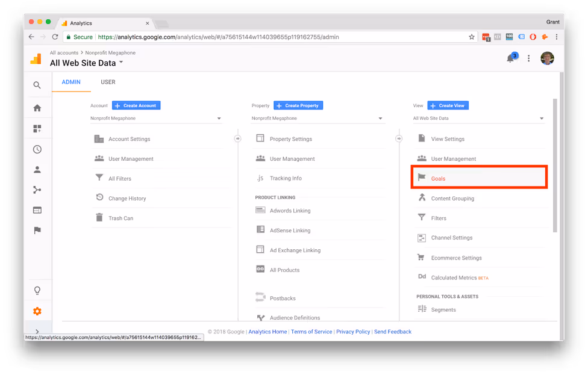The width and height of the screenshot is (588, 375).
Task: Open Acquisition reports branching icon
Action: [x=37, y=190]
